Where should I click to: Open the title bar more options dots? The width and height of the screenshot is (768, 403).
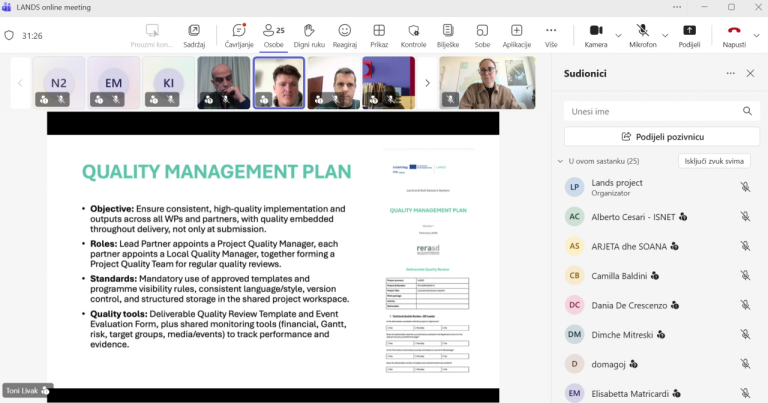click(677, 7)
